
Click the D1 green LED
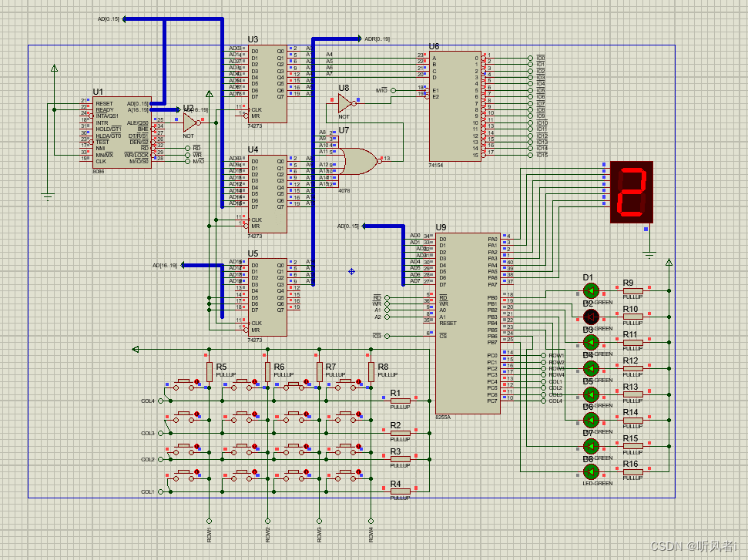[591, 290]
